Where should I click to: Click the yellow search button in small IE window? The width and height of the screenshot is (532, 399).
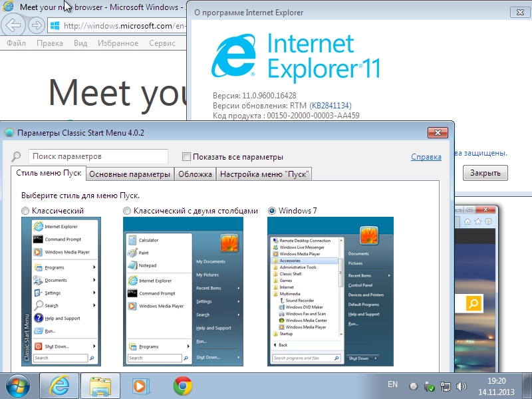pos(473,303)
